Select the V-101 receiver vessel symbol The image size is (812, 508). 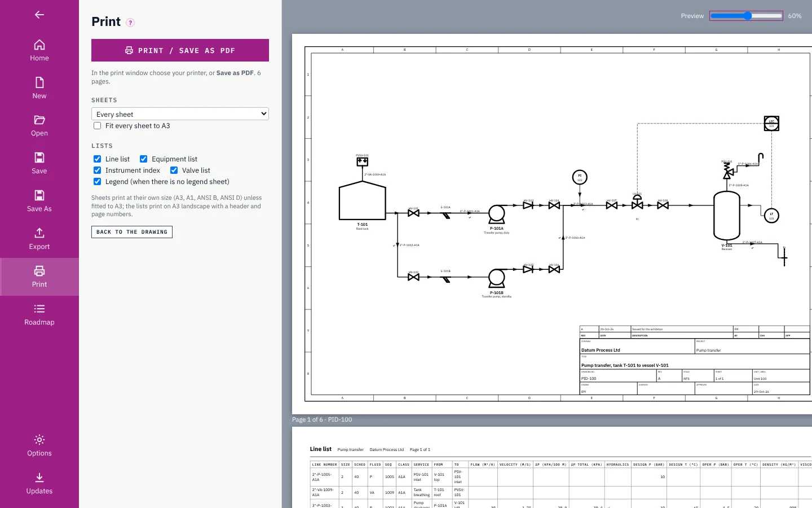click(727, 216)
